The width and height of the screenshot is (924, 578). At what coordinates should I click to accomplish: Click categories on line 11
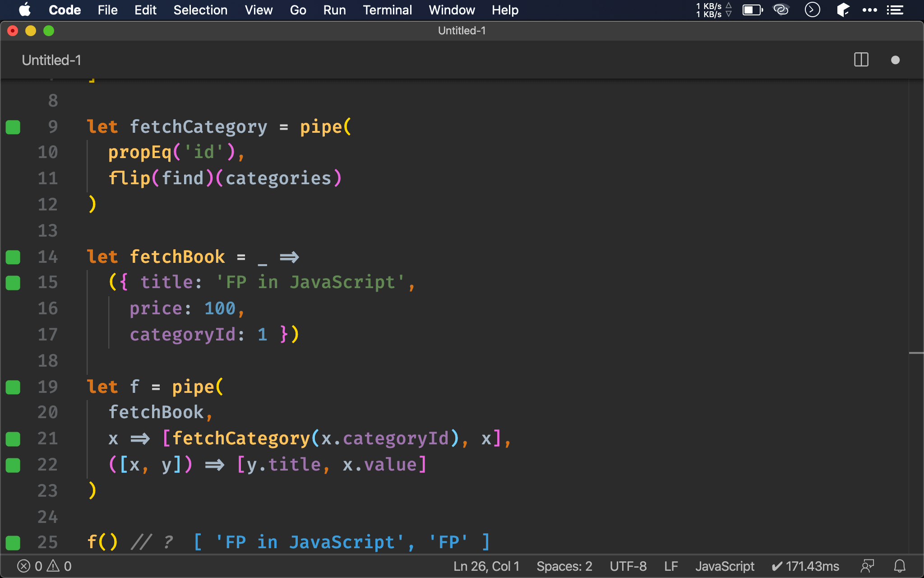[278, 178]
